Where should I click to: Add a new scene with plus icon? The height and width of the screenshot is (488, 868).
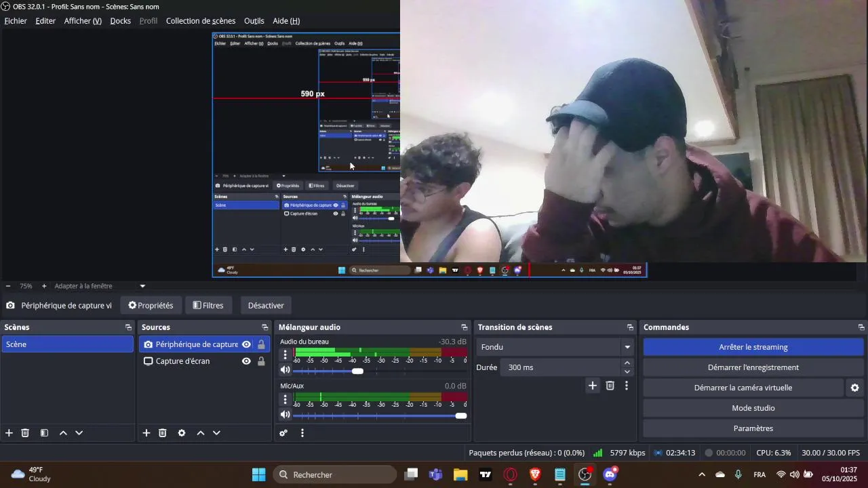(9, 433)
